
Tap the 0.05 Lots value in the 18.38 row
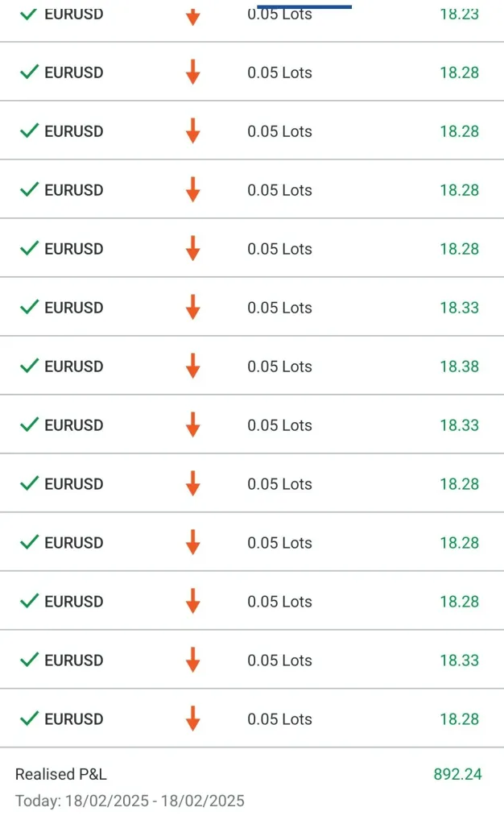tap(279, 366)
